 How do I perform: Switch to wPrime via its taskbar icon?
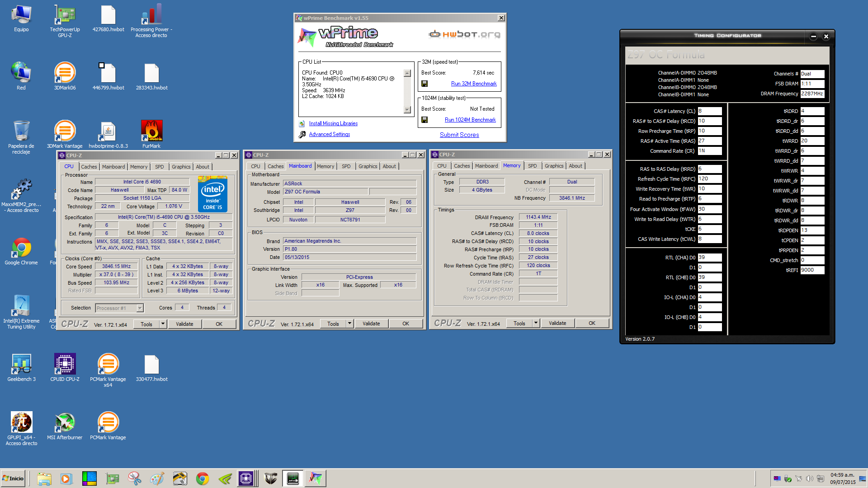coord(315,478)
